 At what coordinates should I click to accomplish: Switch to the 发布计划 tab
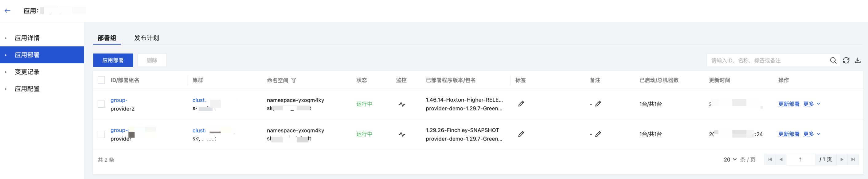(x=147, y=38)
